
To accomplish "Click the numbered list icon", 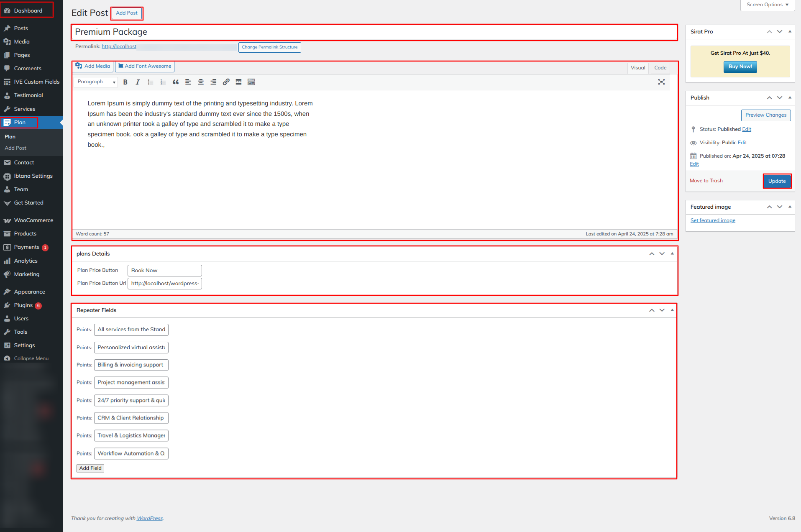I will [x=163, y=82].
